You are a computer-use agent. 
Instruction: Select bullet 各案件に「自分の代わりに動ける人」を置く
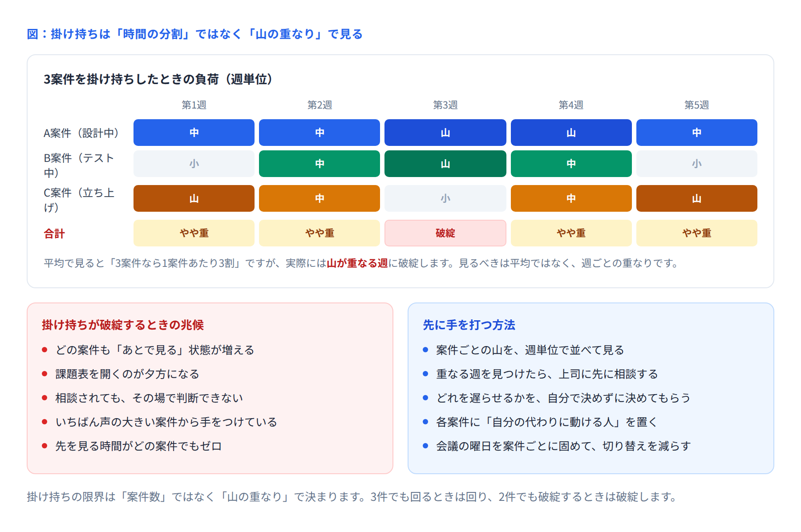[x=547, y=422]
